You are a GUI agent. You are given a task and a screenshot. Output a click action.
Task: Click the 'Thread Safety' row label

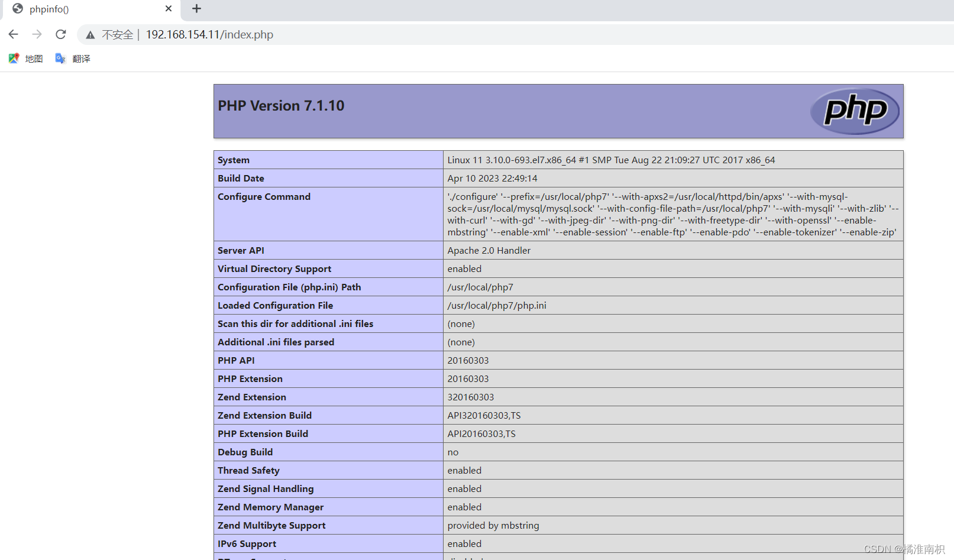click(248, 471)
